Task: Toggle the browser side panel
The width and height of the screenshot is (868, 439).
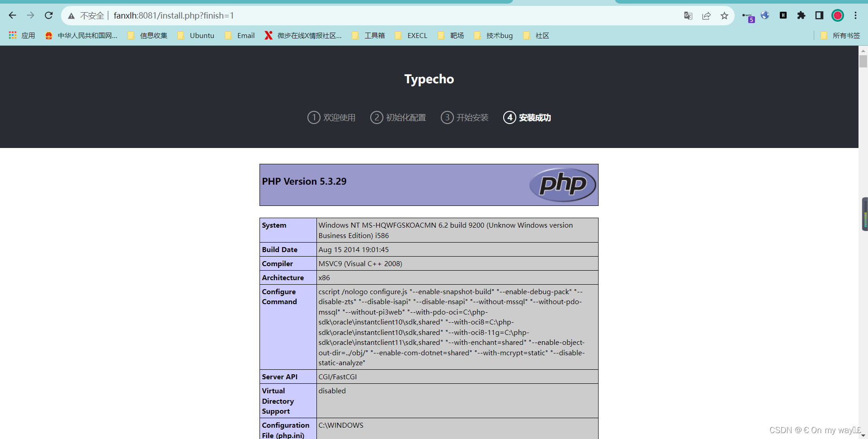Action: pyautogui.click(x=819, y=15)
